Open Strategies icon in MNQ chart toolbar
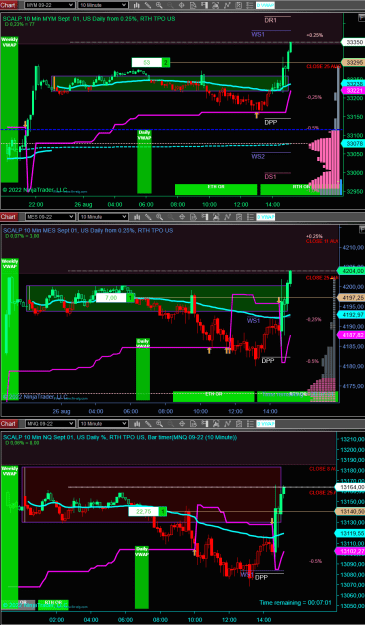The image size is (365, 625). 239,423
